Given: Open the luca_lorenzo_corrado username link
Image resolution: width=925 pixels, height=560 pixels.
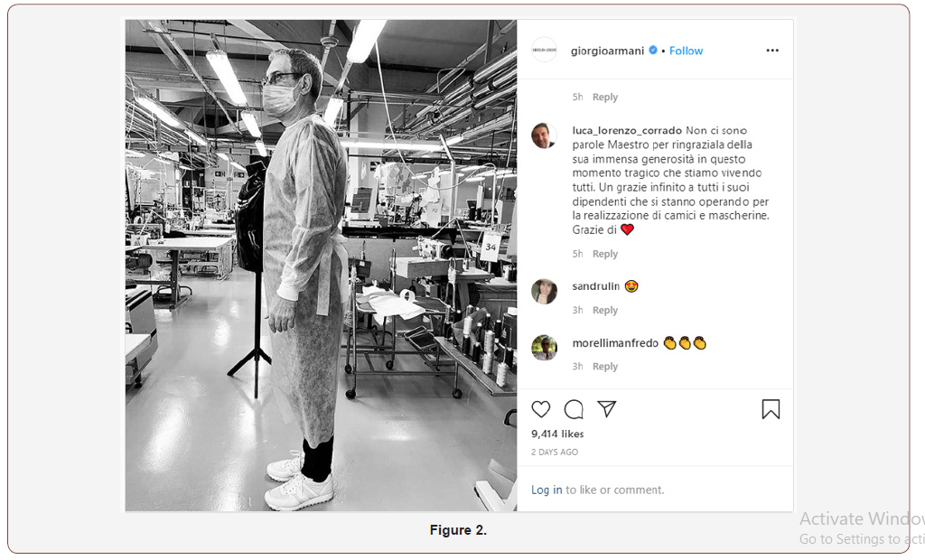Looking at the screenshot, I should click(627, 130).
